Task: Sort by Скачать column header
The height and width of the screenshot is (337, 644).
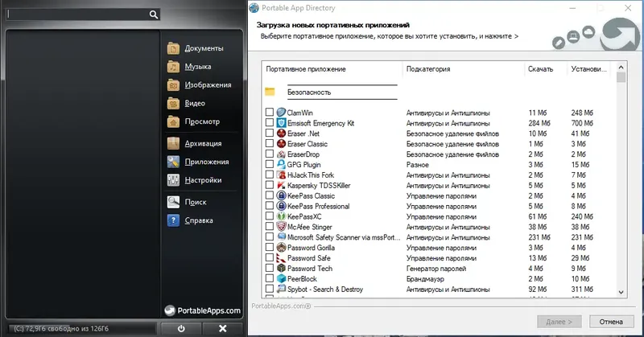Action: pos(546,69)
